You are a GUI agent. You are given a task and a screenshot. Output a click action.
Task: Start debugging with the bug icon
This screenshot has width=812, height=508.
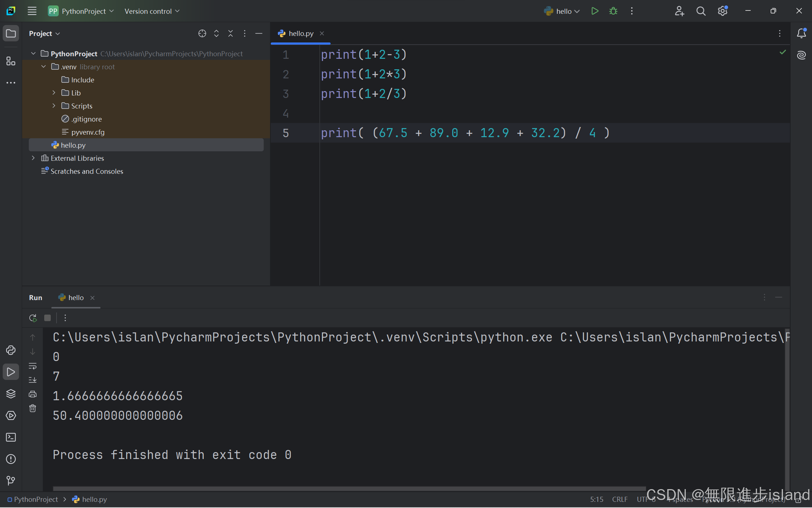pyautogui.click(x=613, y=11)
